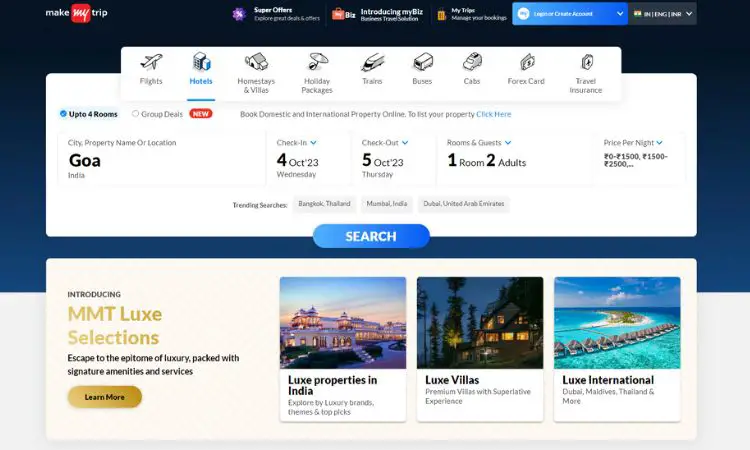Click the SEARCH button
750x450 pixels.
371,236
